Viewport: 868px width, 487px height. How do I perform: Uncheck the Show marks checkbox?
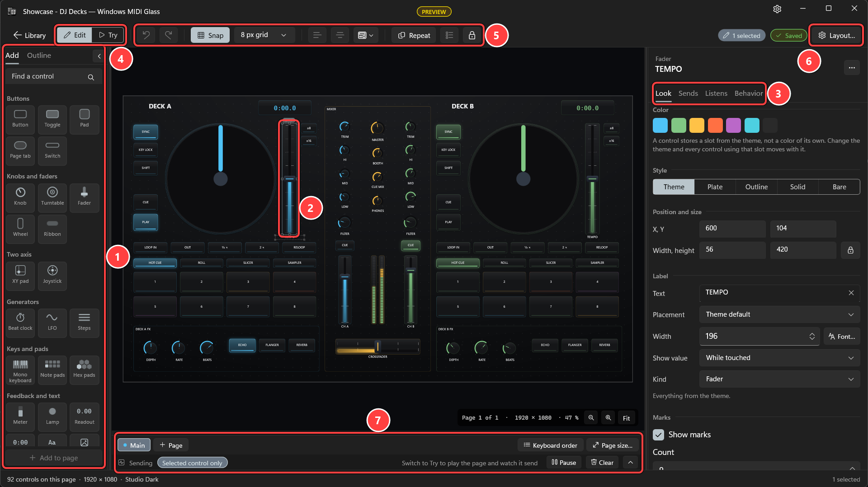tap(659, 435)
